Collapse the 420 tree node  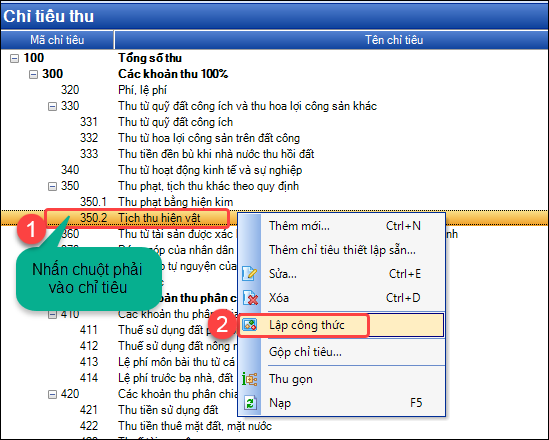click(x=52, y=394)
